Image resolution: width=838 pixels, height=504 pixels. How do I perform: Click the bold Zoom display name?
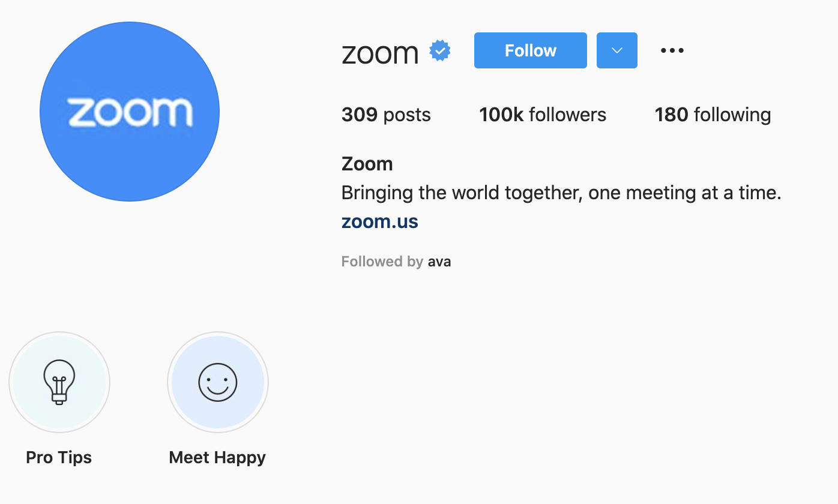(367, 164)
